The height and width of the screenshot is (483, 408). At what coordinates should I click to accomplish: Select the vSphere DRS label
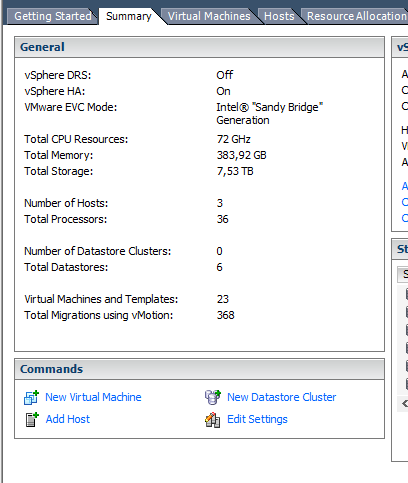pyautogui.click(x=58, y=75)
